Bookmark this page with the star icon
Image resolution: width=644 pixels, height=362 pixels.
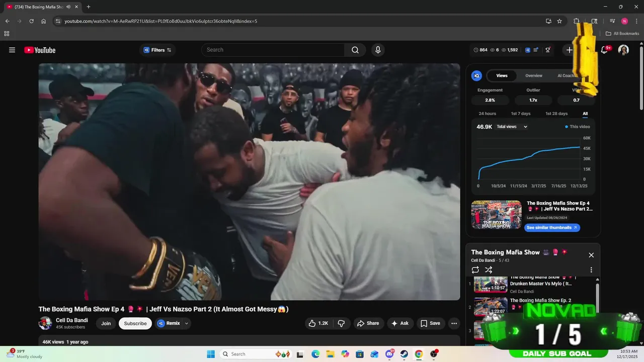pyautogui.click(x=559, y=21)
